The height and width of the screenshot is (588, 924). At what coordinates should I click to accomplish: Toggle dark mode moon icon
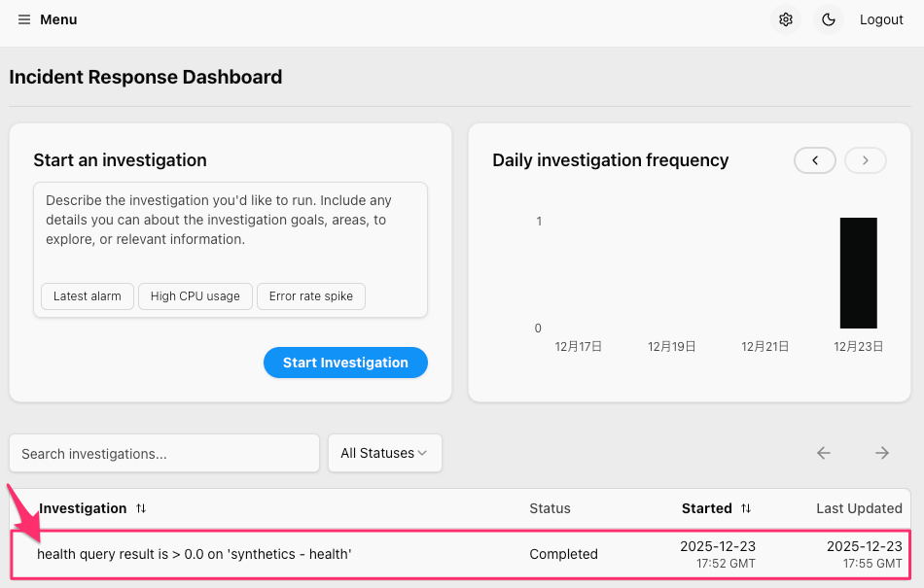[x=829, y=19]
